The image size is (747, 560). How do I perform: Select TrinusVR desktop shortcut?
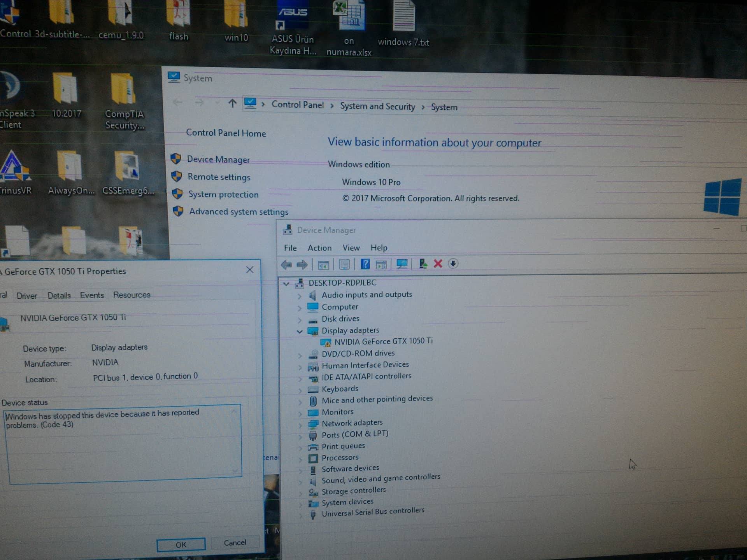click(x=16, y=172)
